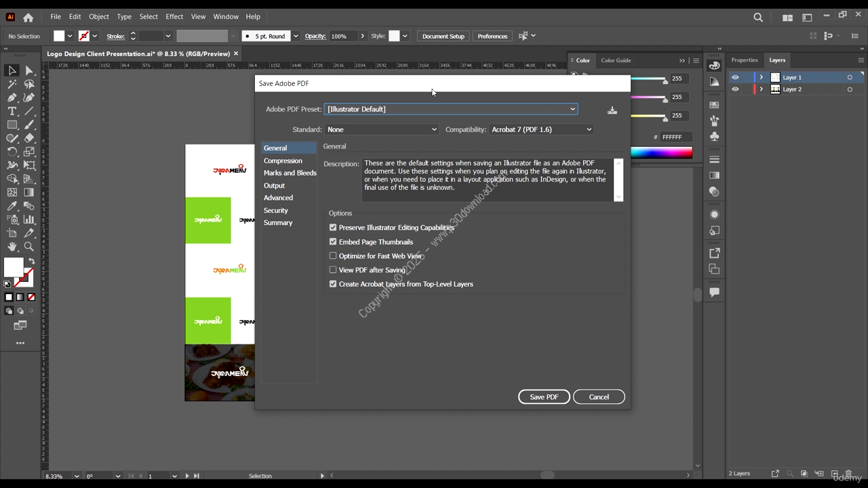The height and width of the screenshot is (488, 868).
Task: Click the save preset icon beside Adobe PDF Preset
Action: 612,110
